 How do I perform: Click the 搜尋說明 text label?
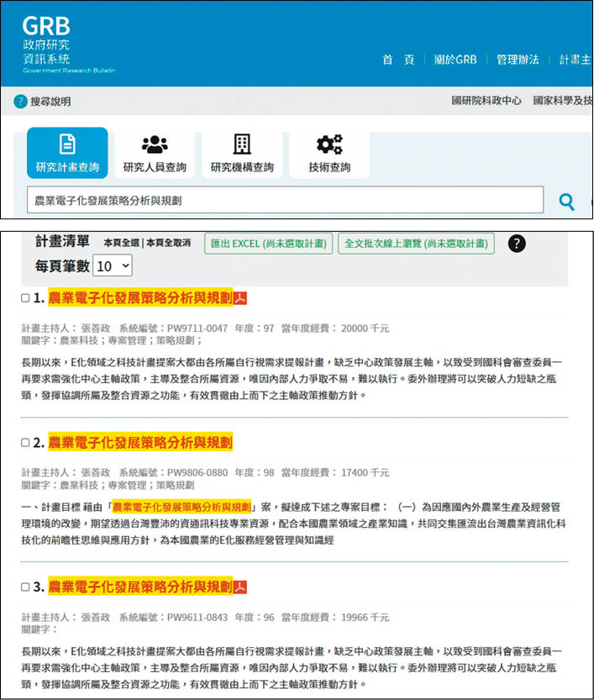(x=50, y=102)
